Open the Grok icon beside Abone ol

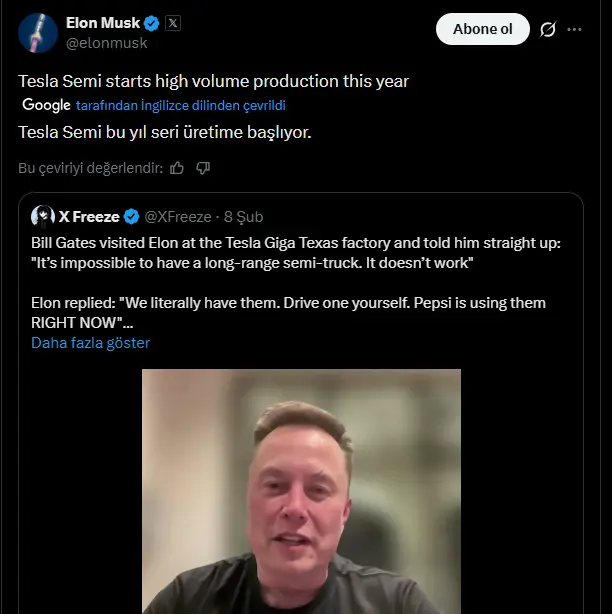coord(547,29)
